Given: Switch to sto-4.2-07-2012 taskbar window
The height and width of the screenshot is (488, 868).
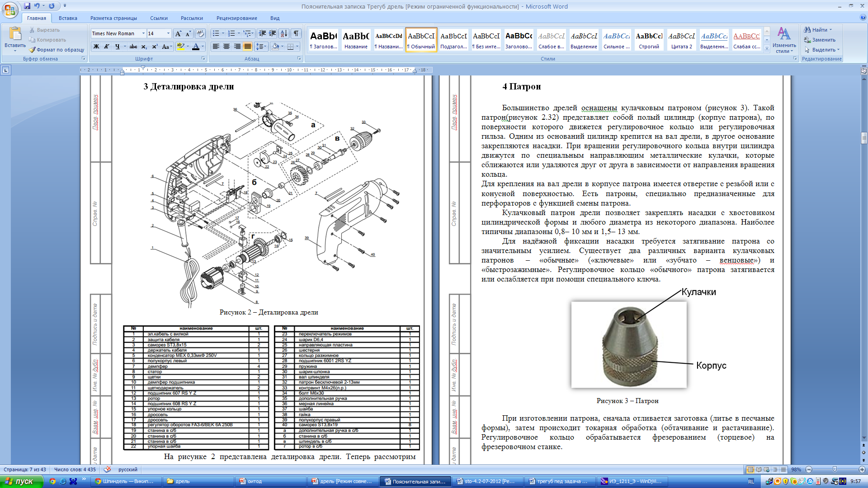Looking at the screenshot, I should 487,481.
